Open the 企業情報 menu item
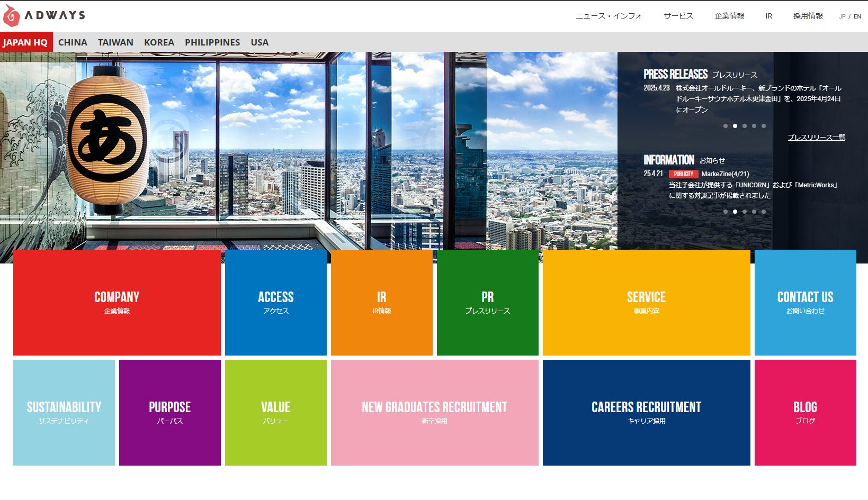 point(729,16)
